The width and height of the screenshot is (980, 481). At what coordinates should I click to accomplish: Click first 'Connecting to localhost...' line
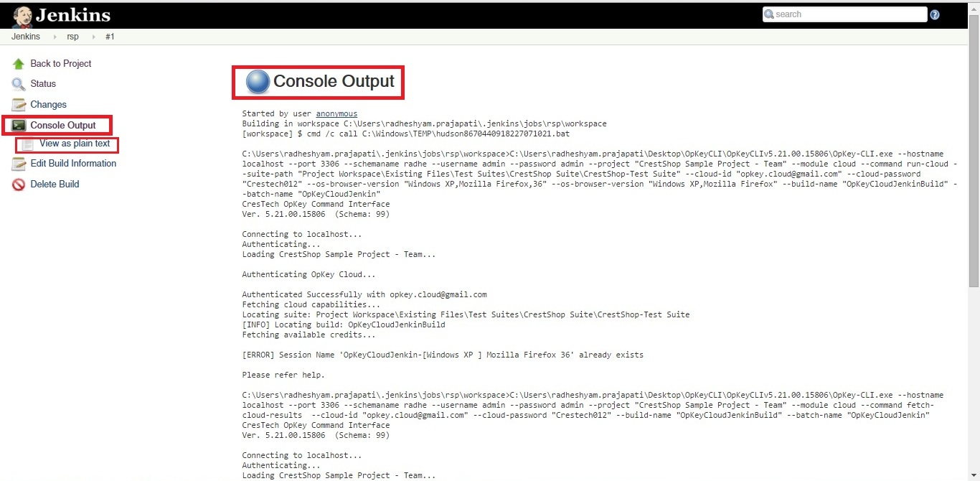(302, 234)
